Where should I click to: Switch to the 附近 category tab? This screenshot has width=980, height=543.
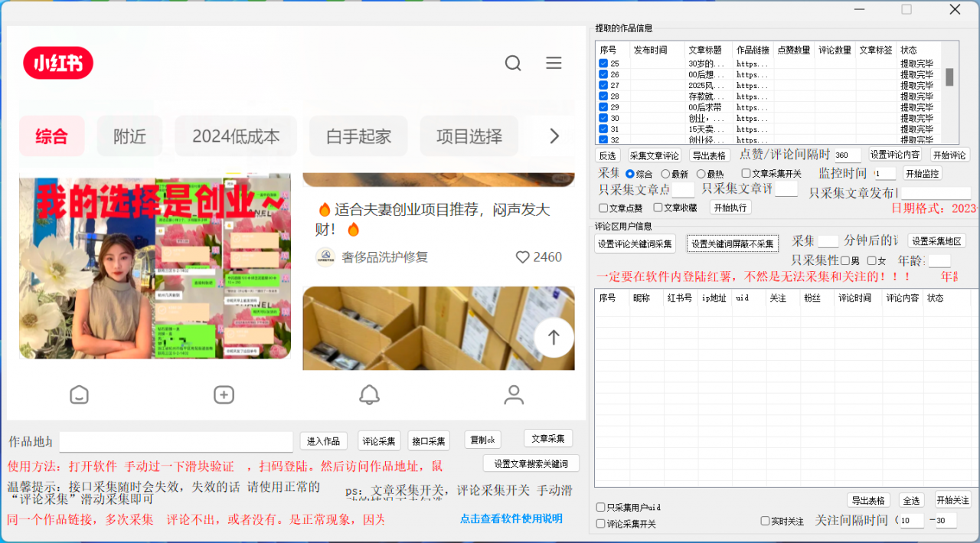pyautogui.click(x=129, y=136)
